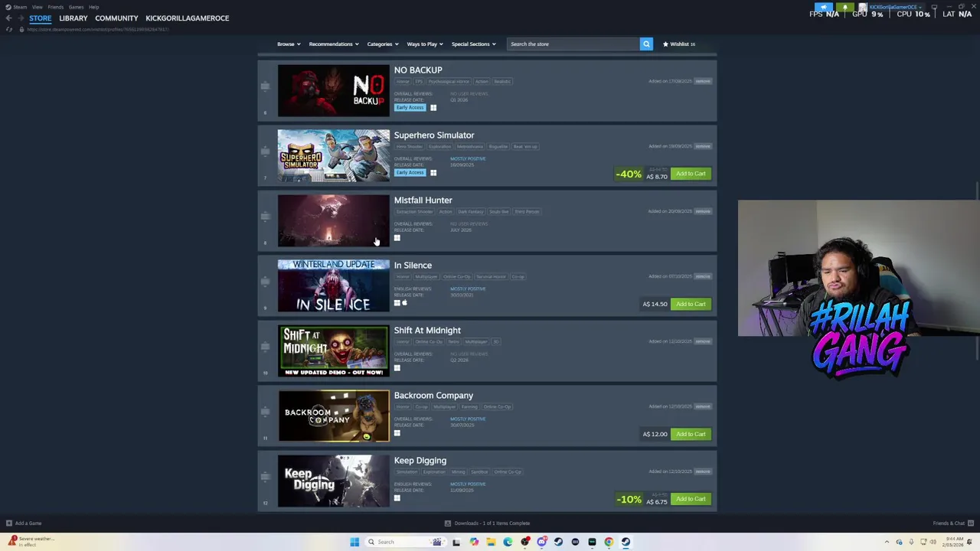Click the Windows platform icon under Superhero Simulator

[433, 173]
